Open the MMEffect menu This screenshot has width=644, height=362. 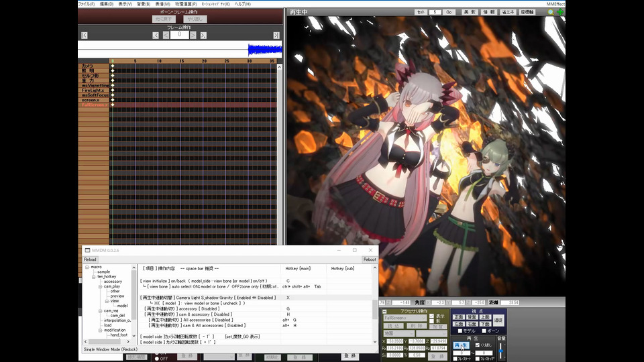555,4
